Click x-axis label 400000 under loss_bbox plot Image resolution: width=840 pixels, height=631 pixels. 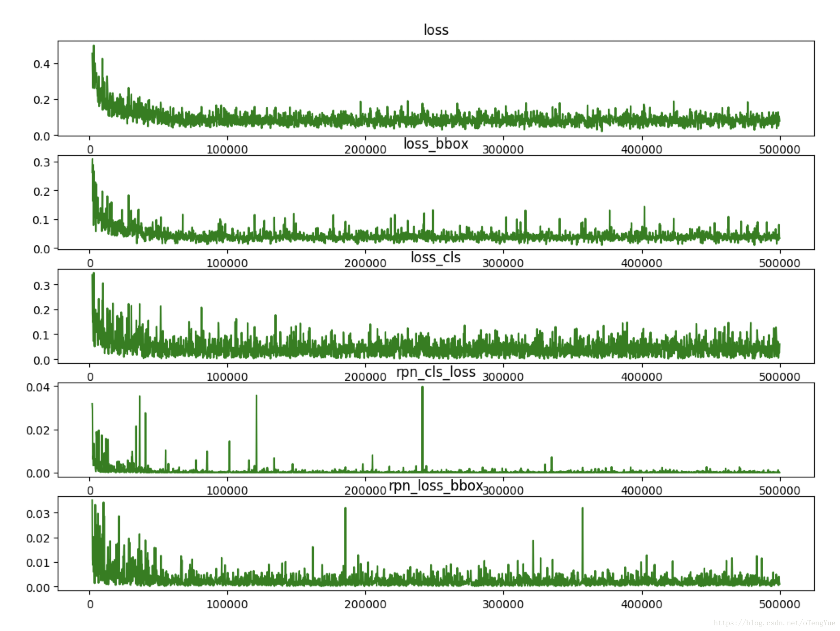pos(642,263)
